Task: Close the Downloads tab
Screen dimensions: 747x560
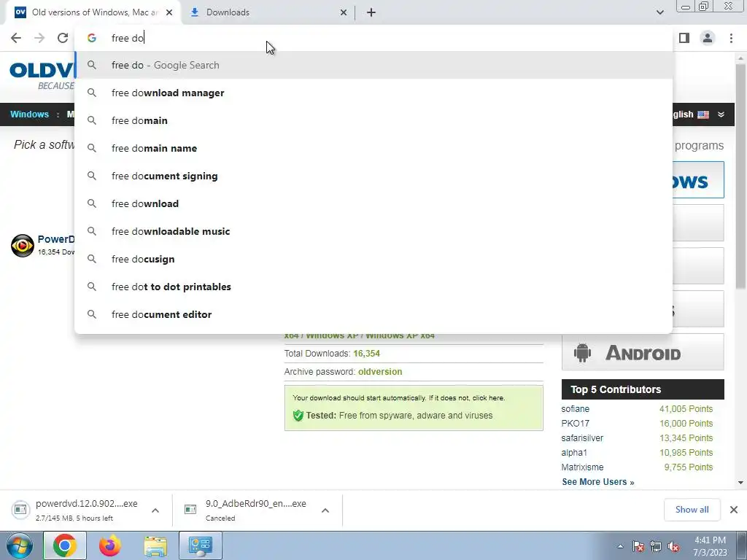Action: click(343, 12)
